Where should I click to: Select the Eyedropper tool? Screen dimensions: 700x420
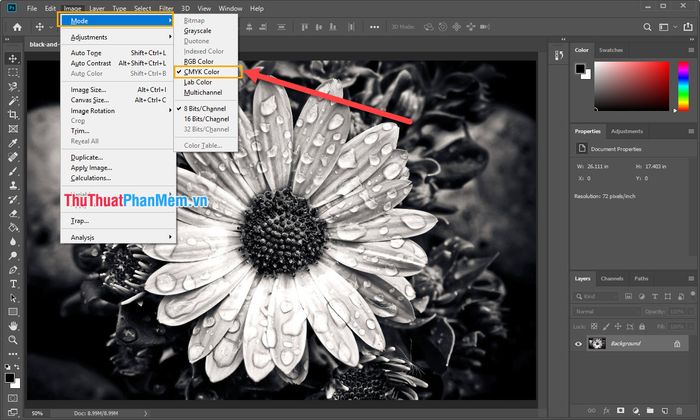pyautogui.click(x=13, y=143)
